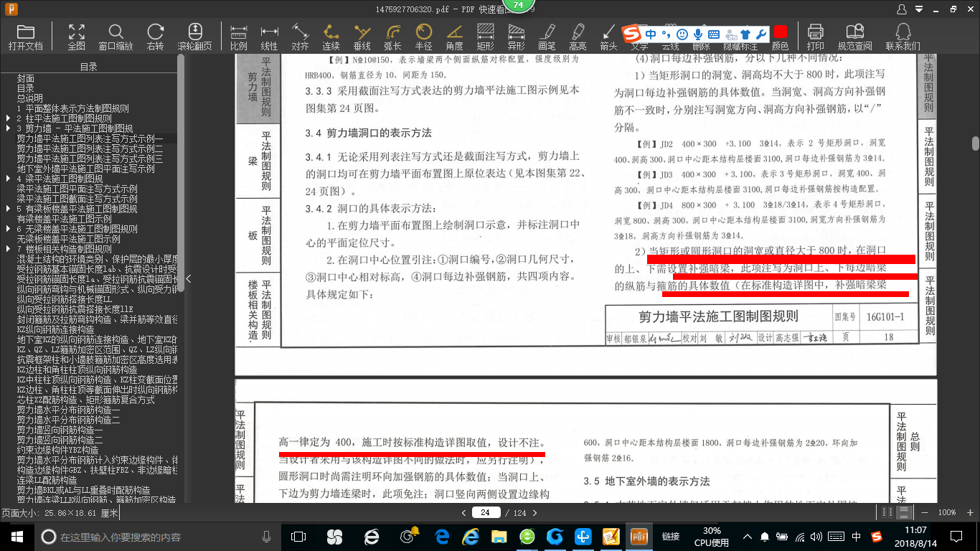
Task: Select the 垂线 perpendicular tool
Action: [362, 37]
